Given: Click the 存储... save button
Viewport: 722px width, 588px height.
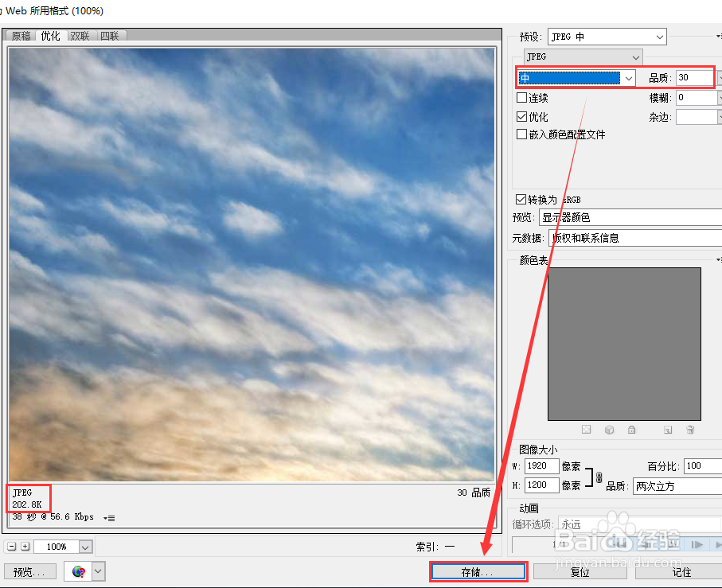Looking at the screenshot, I should click(x=478, y=572).
